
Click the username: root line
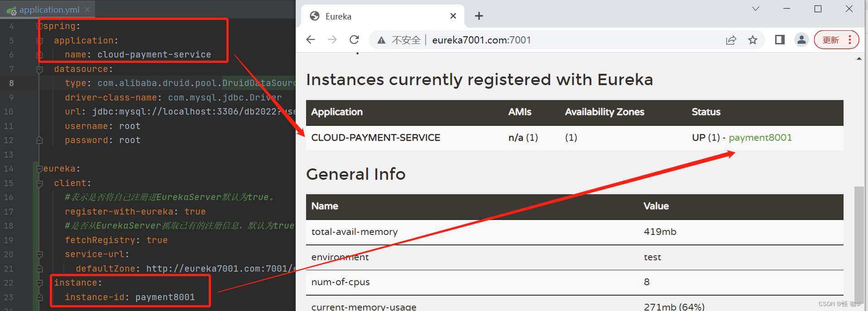pyautogui.click(x=102, y=126)
